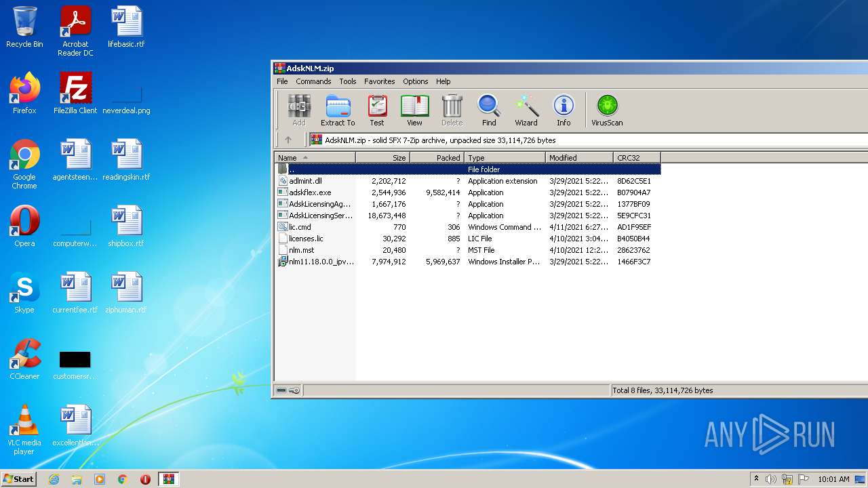Select the parent folder '..' row

pos(468,169)
